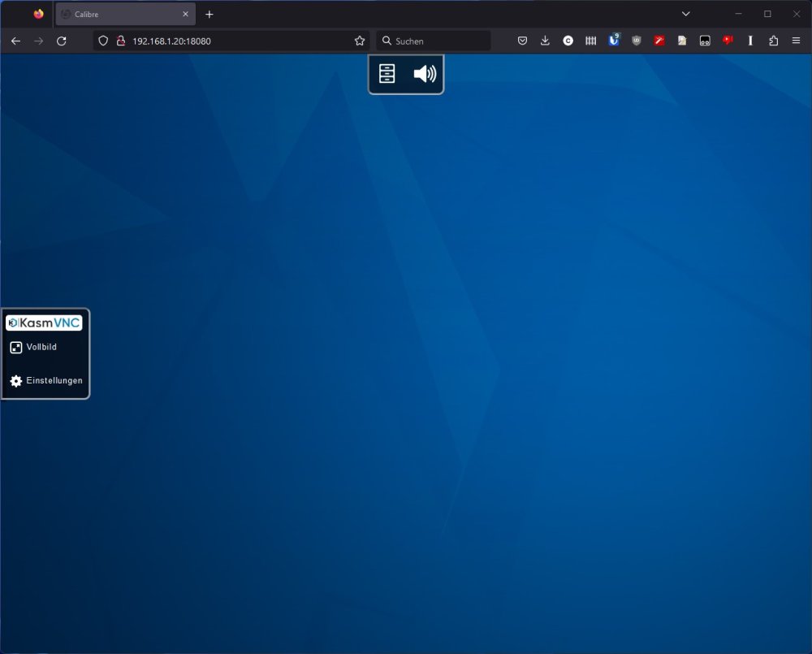
Task: Select the Calibre browser tab
Action: [125, 14]
